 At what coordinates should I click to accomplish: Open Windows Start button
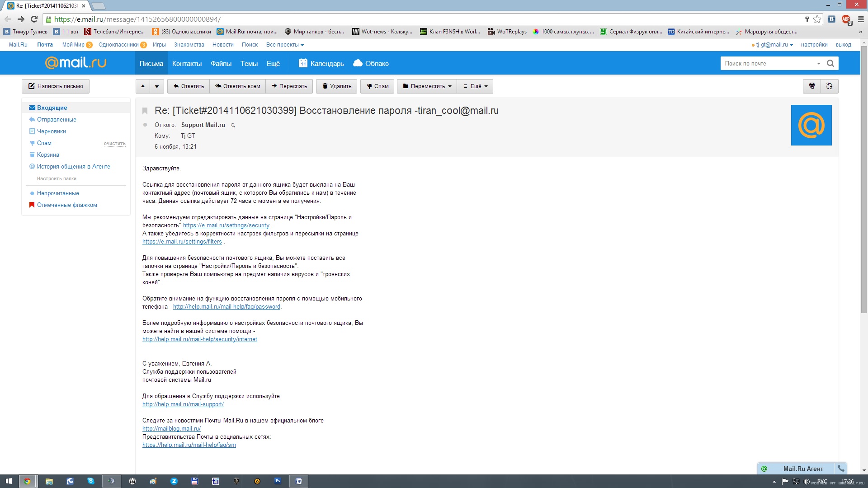(9, 481)
